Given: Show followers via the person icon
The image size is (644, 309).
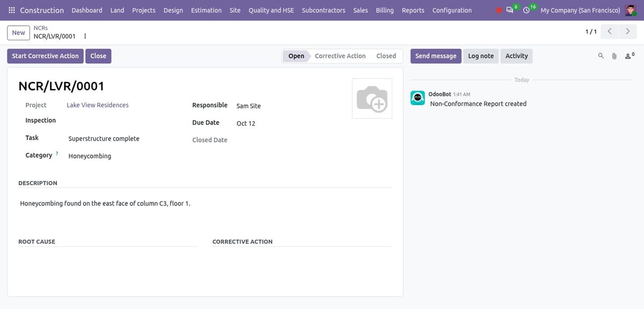Looking at the screenshot, I should 630,56.
